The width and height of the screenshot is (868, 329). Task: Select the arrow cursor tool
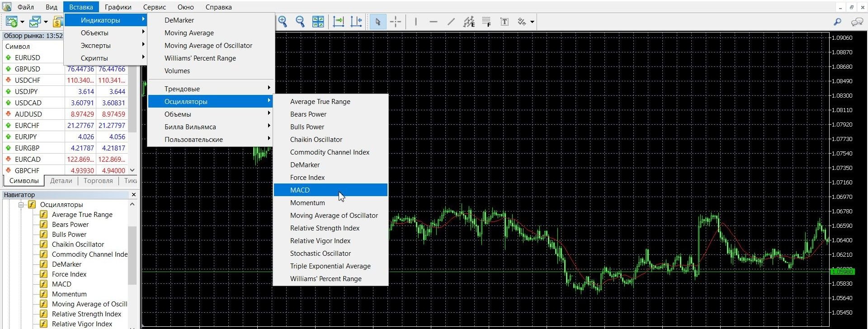click(378, 22)
